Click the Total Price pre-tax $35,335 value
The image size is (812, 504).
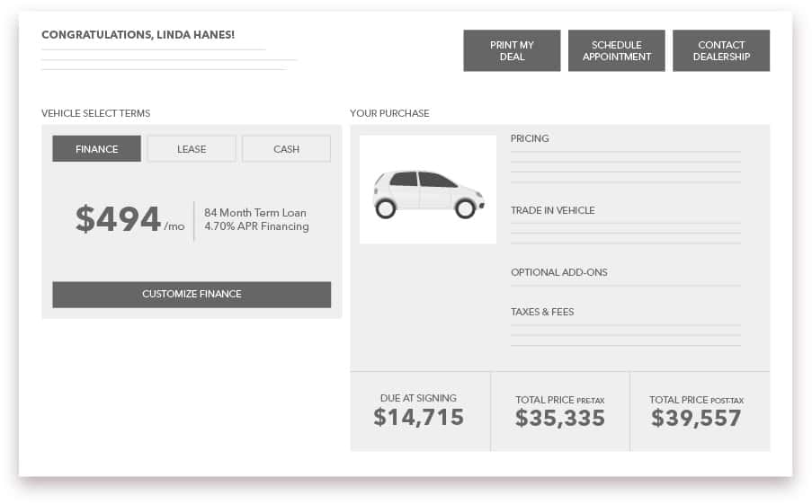coord(560,418)
